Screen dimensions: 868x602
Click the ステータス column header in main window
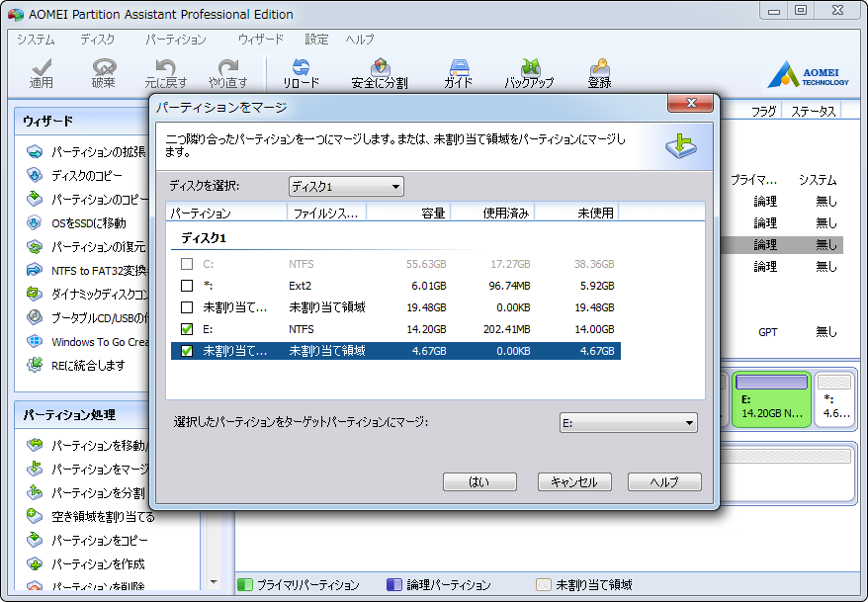tap(813, 112)
